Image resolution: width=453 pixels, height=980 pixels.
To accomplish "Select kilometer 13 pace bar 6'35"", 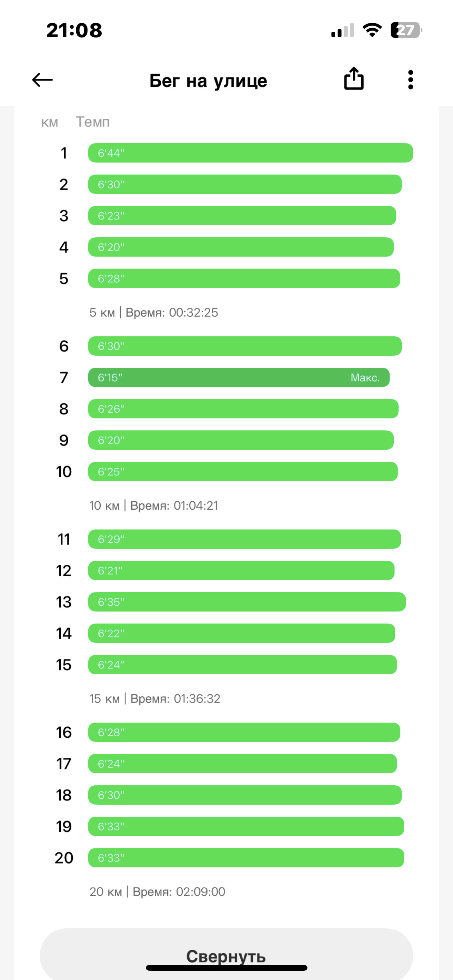I will point(247,602).
